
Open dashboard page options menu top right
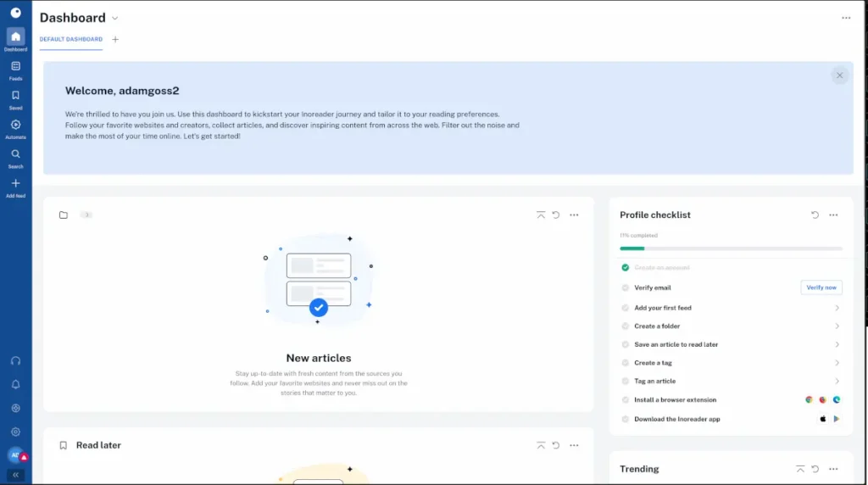click(846, 18)
